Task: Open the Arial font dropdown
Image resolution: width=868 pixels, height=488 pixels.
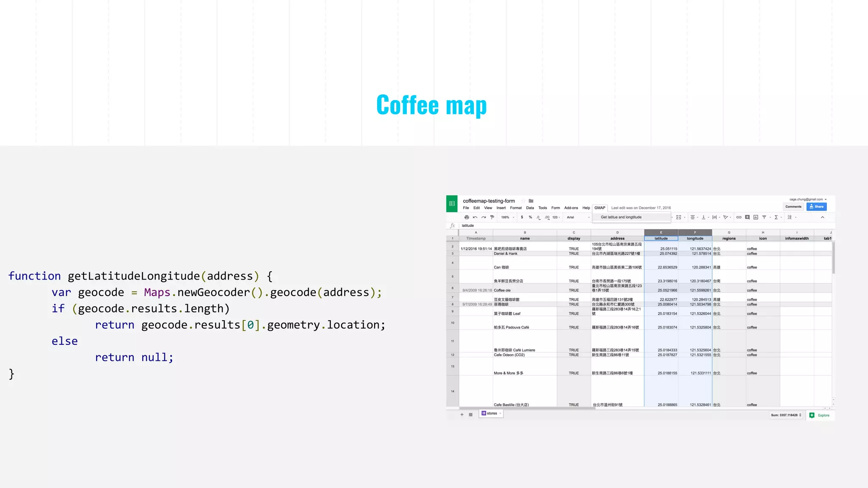Action: 578,217
